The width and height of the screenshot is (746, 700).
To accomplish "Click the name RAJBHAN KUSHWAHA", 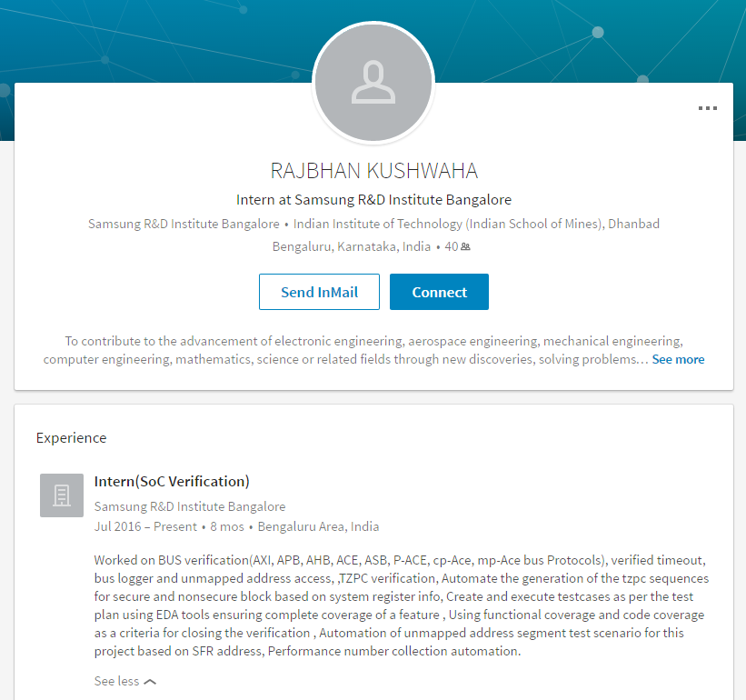I will [x=373, y=171].
